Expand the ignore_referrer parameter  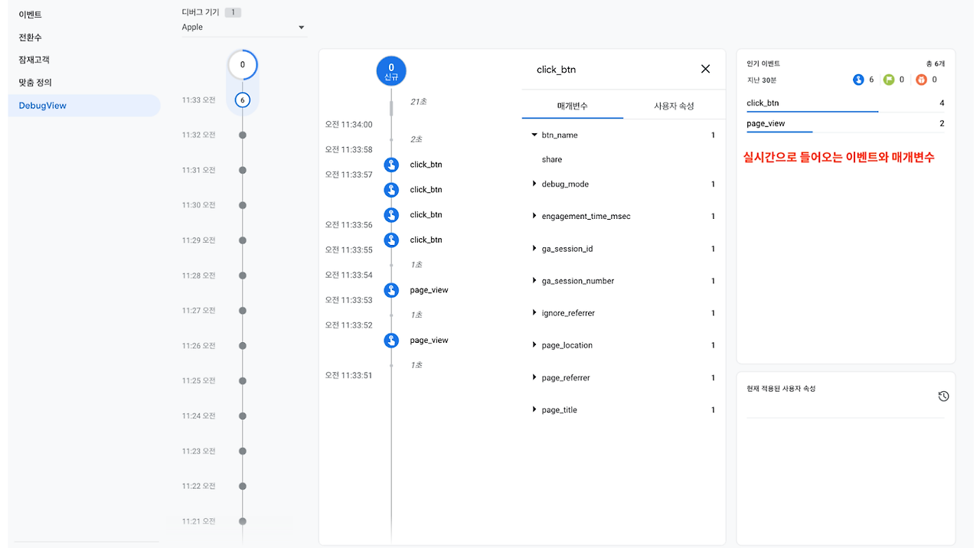[534, 313]
